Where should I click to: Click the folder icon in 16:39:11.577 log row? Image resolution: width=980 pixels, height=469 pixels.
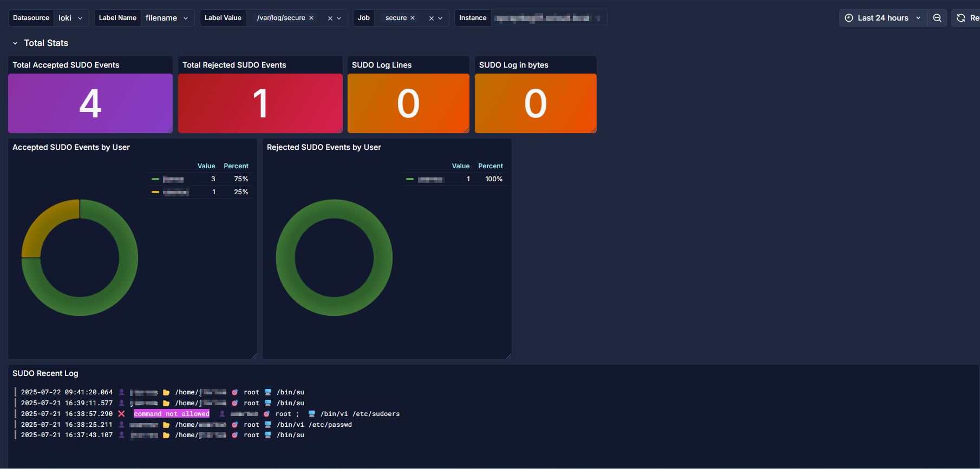(166, 403)
